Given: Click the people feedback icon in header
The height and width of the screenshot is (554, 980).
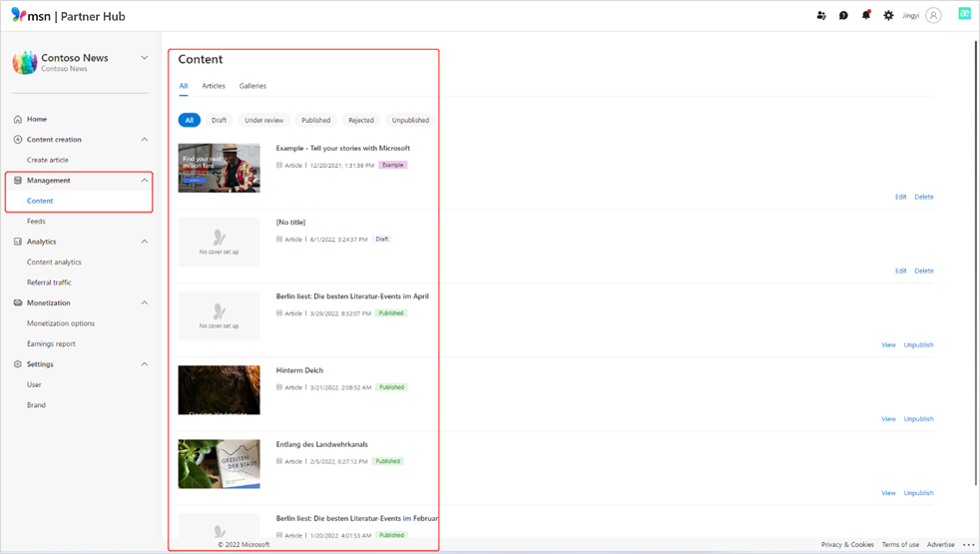Looking at the screenshot, I should (x=821, y=15).
